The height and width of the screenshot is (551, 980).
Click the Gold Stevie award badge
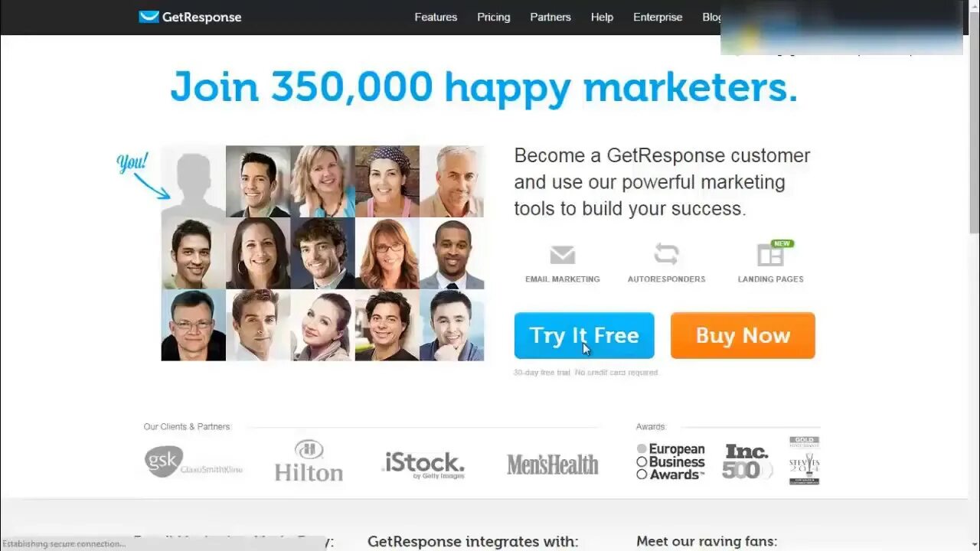tap(804, 461)
